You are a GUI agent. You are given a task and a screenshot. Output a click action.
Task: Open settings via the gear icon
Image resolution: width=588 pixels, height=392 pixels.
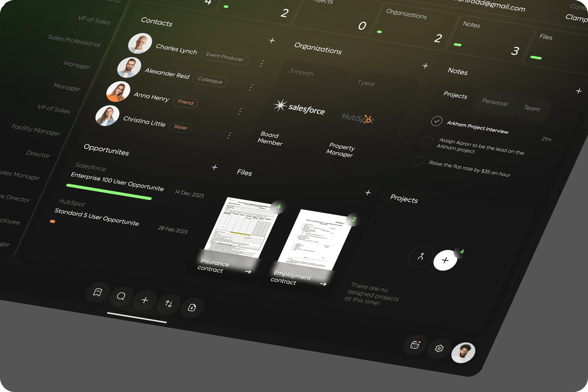click(x=439, y=348)
